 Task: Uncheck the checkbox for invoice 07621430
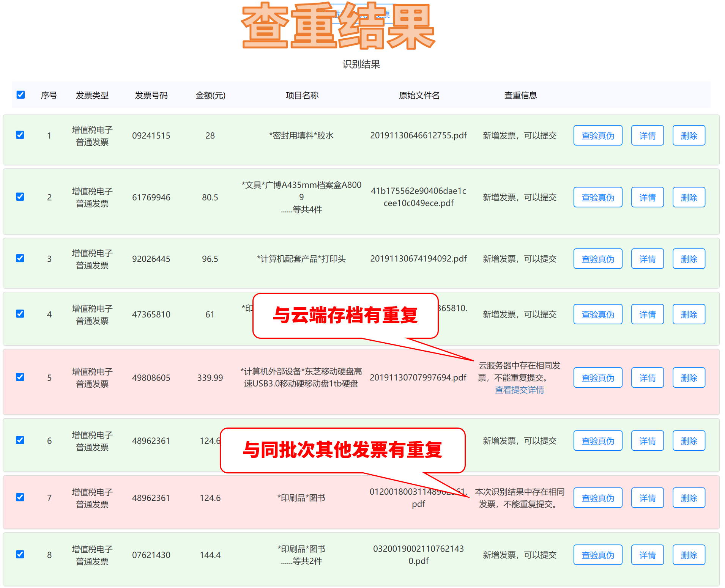pyautogui.click(x=20, y=555)
